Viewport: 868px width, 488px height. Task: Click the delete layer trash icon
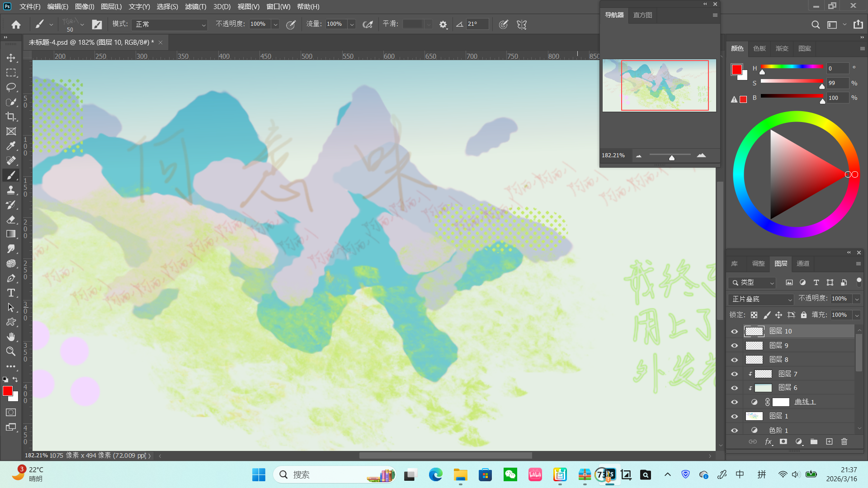[844, 441]
